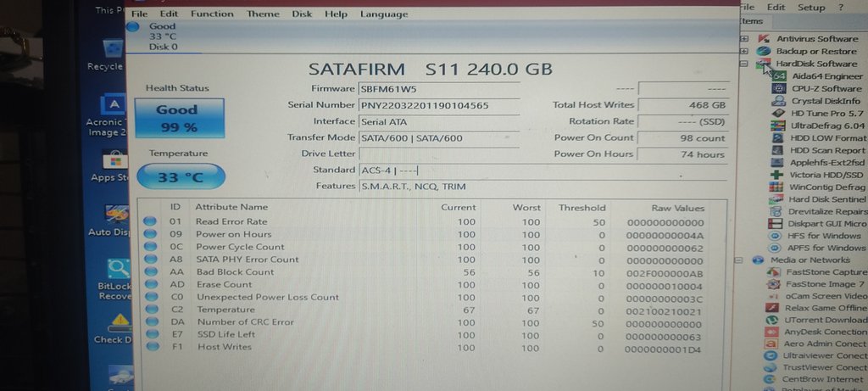
Task: Click the Firmware field SBFM61W5
Action: pyautogui.click(x=439, y=88)
